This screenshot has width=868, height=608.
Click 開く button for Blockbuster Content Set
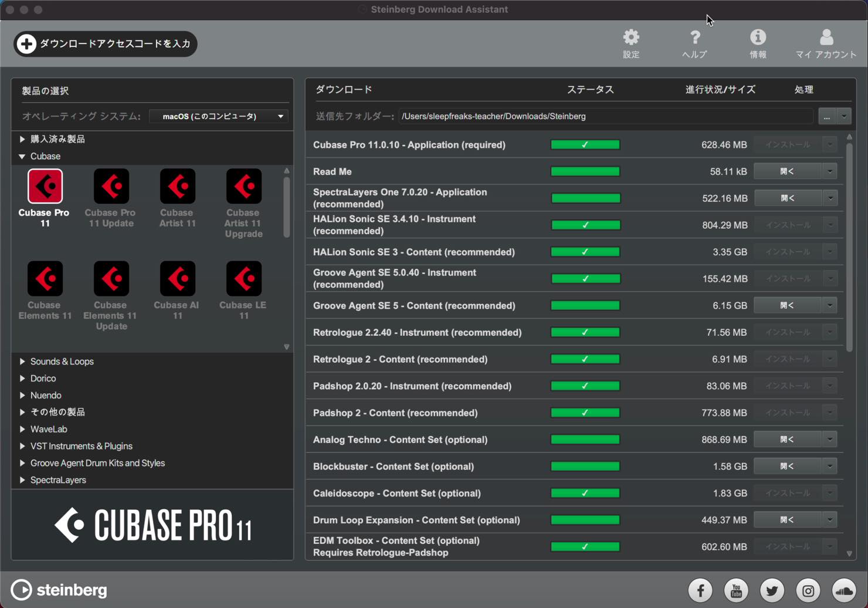click(788, 466)
